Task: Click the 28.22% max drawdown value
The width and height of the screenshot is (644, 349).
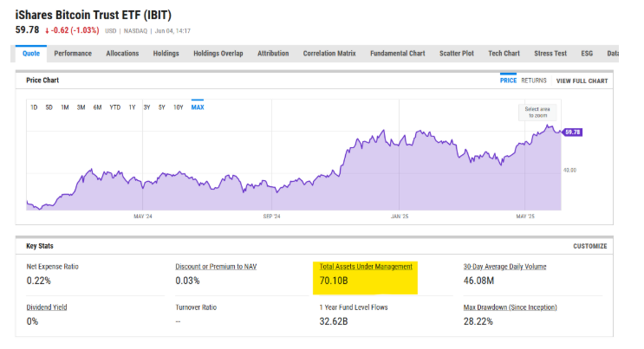Action: click(x=478, y=321)
